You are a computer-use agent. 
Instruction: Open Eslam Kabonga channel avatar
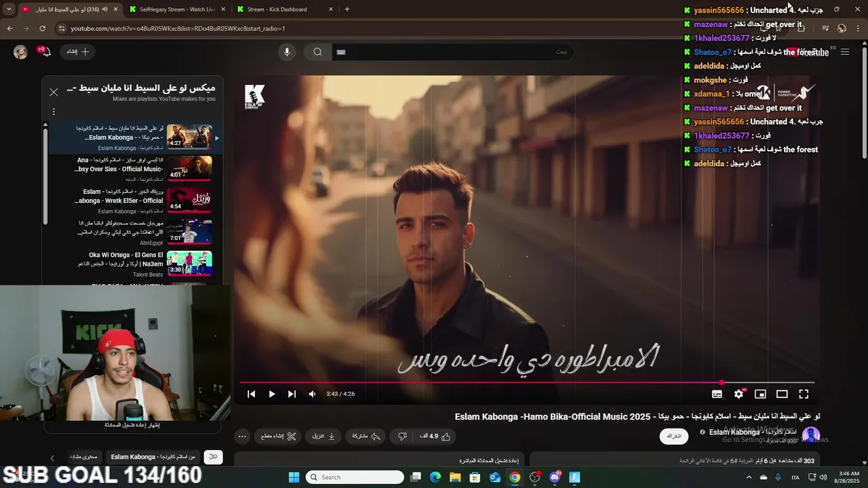(811, 435)
